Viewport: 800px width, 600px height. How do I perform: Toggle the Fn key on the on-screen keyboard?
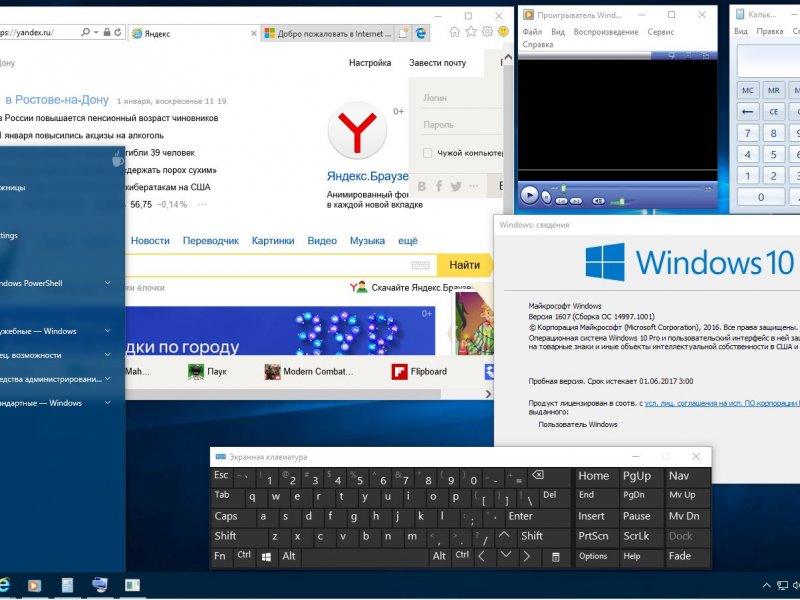pos(220,557)
